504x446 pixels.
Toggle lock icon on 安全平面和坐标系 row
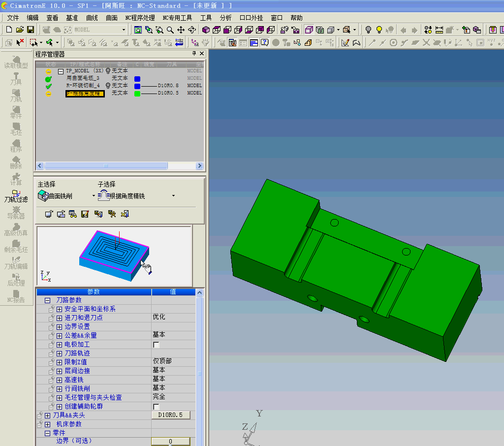(51, 309)
